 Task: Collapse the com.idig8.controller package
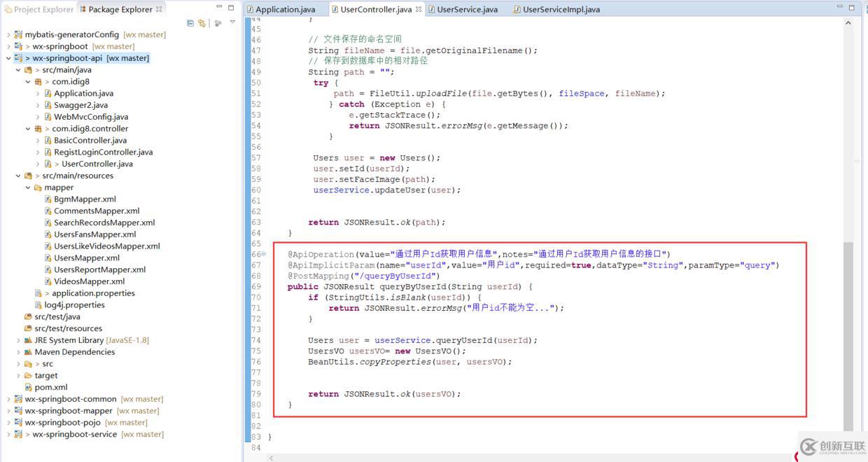(x=28, y=129)
